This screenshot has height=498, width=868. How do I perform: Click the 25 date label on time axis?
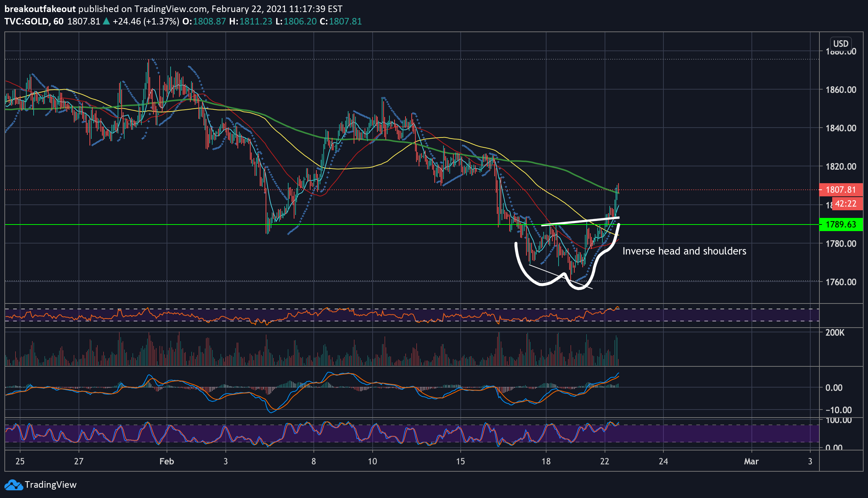20,461
